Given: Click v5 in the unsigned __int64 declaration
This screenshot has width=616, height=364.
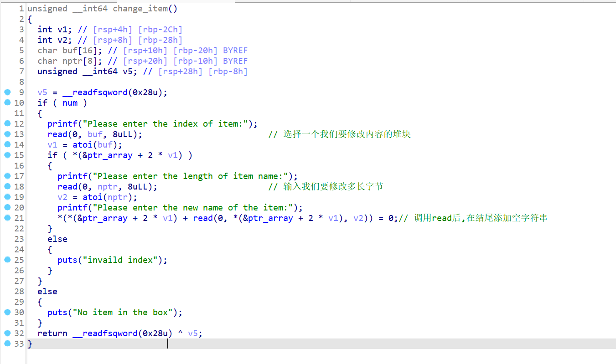Looking at the screenshot, I should [128, 72].
